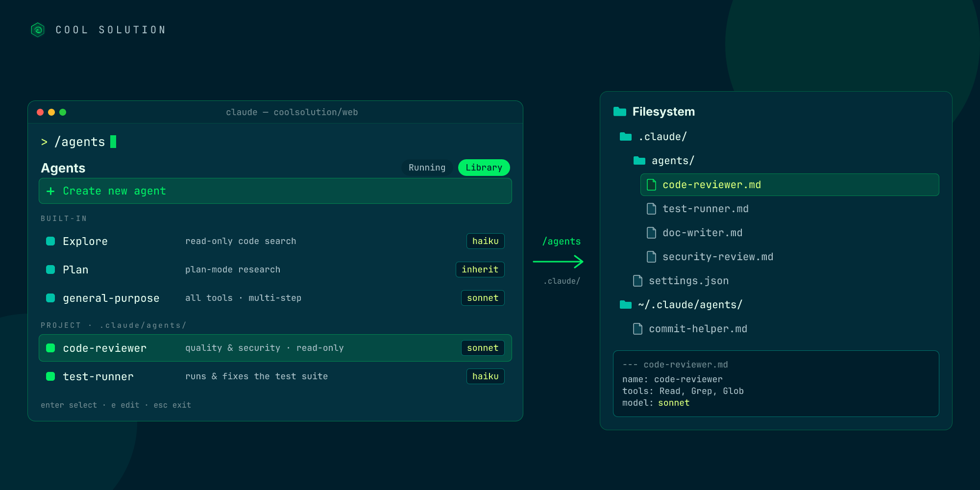Click the general-purpose agent status square
Screen dimensions: 980x490
[x=50, y=298]
